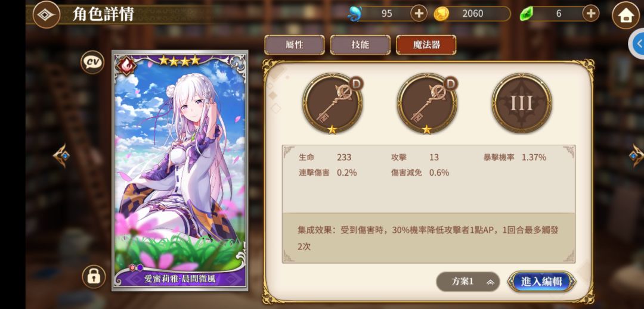Select the 魔法器 tab
This screenshot has height=309, width=644.
point(426,45)
